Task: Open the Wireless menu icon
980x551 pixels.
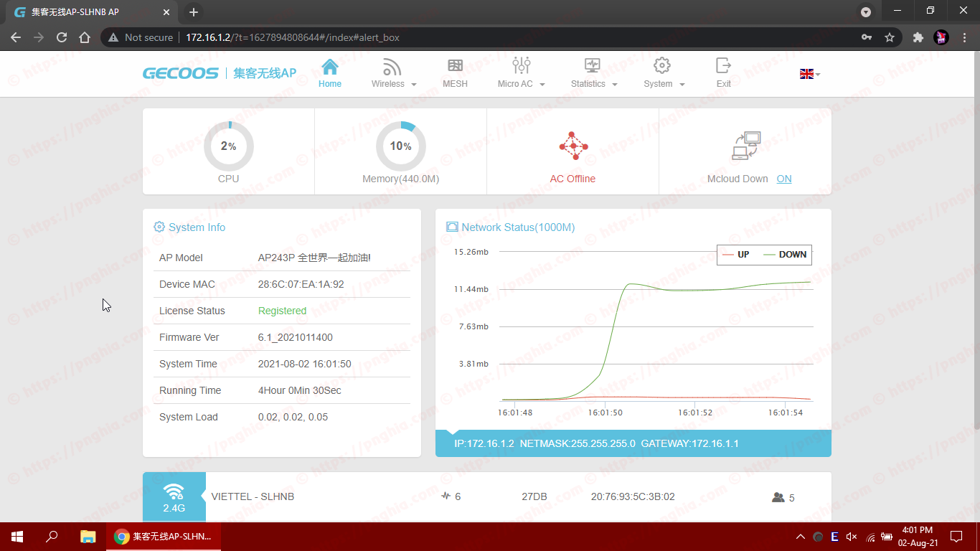Action: [x=392, y=67]
